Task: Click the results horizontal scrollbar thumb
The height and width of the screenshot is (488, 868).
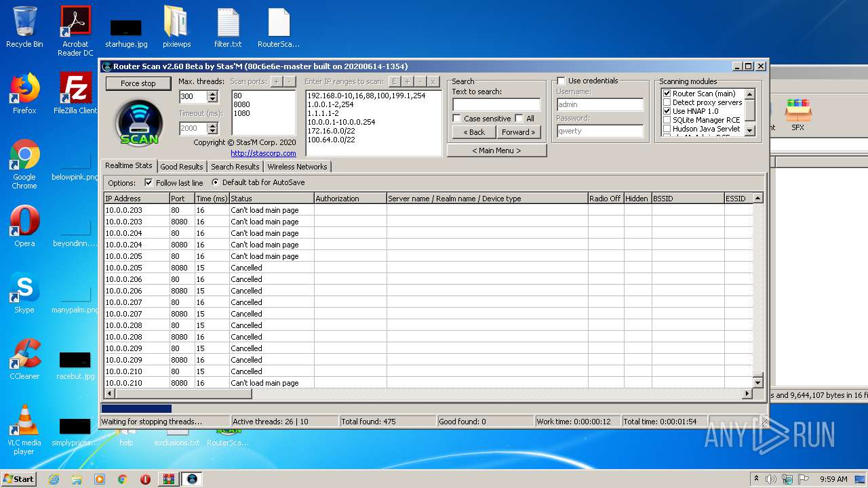Action: (x=184, y=394)
